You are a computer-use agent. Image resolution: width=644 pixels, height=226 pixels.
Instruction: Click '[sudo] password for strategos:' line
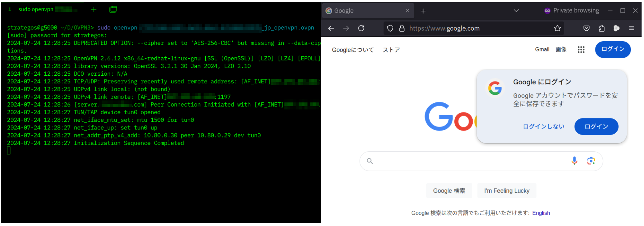[x=57, y=35]
